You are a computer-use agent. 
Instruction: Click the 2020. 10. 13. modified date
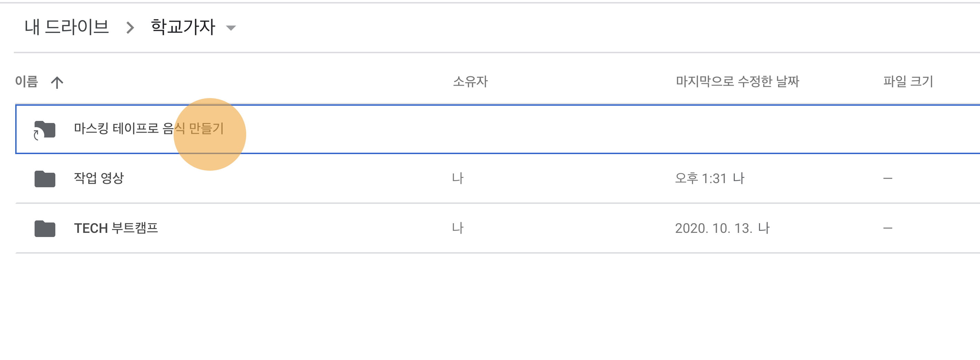click(x=713, y=228)
